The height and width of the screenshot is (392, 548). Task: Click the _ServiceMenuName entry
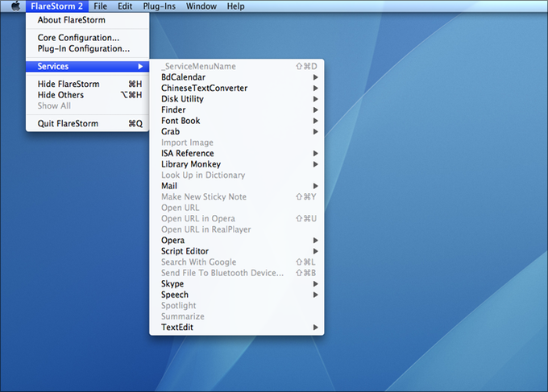click(237, 66)
